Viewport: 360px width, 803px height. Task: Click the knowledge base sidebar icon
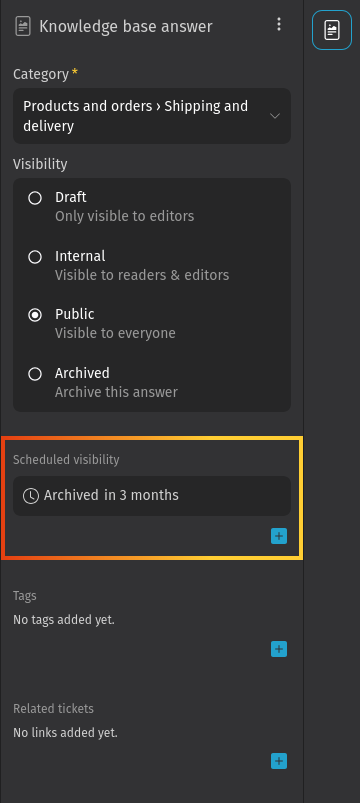(x=332, y=30)
